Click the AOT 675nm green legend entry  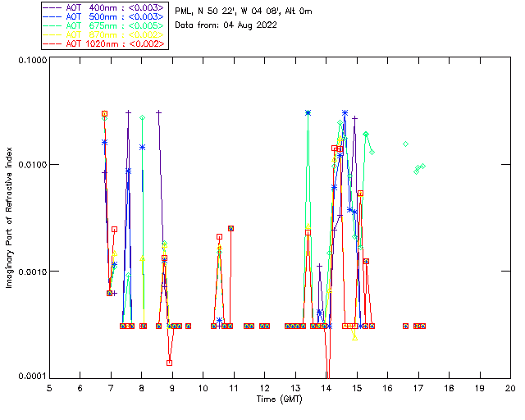(x=103, y=25)
